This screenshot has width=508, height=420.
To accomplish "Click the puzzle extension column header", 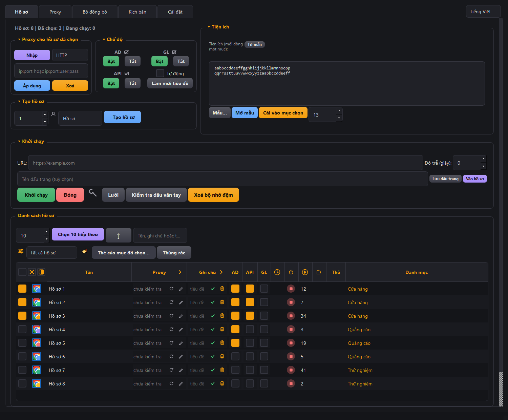I will [x=319, y=272].
